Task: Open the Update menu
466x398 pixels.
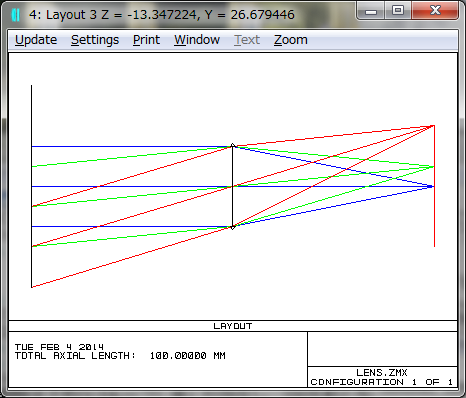Action: coord(36,40)
